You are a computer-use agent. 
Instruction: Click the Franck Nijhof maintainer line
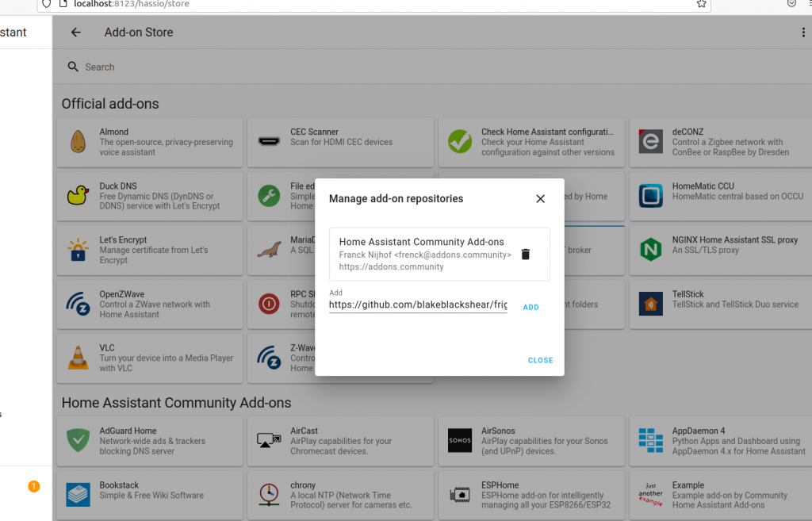point(425,255)
